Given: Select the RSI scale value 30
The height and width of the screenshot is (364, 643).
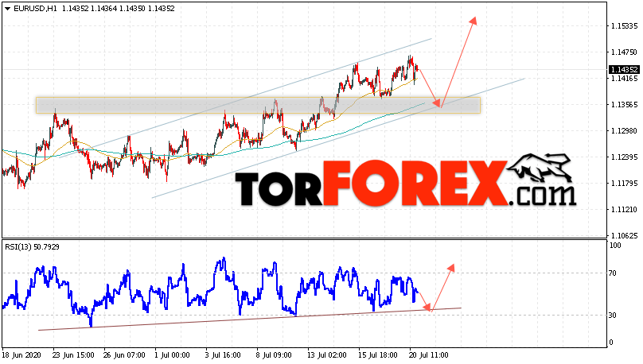Looking at the screenshot, I should (x=612, y=316).
